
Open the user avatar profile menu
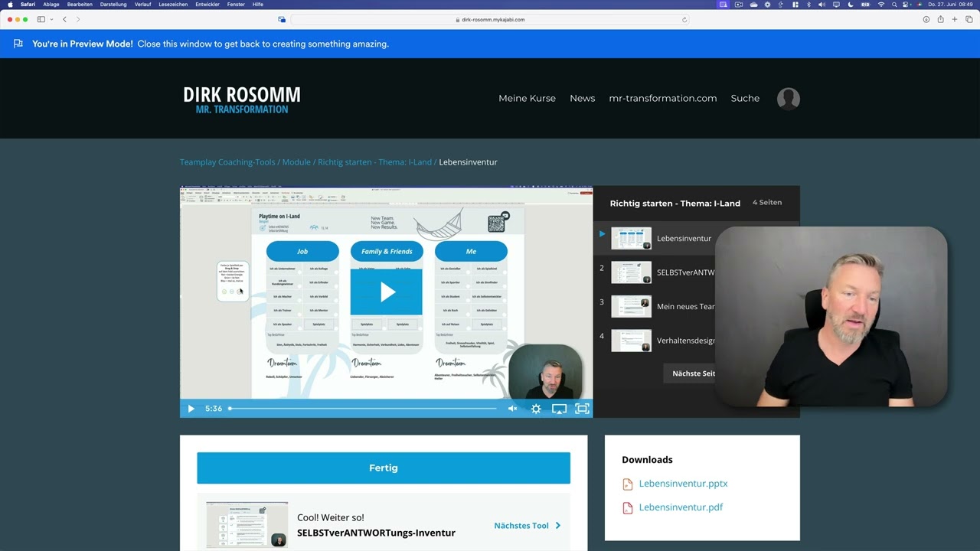tap(788, 98)
